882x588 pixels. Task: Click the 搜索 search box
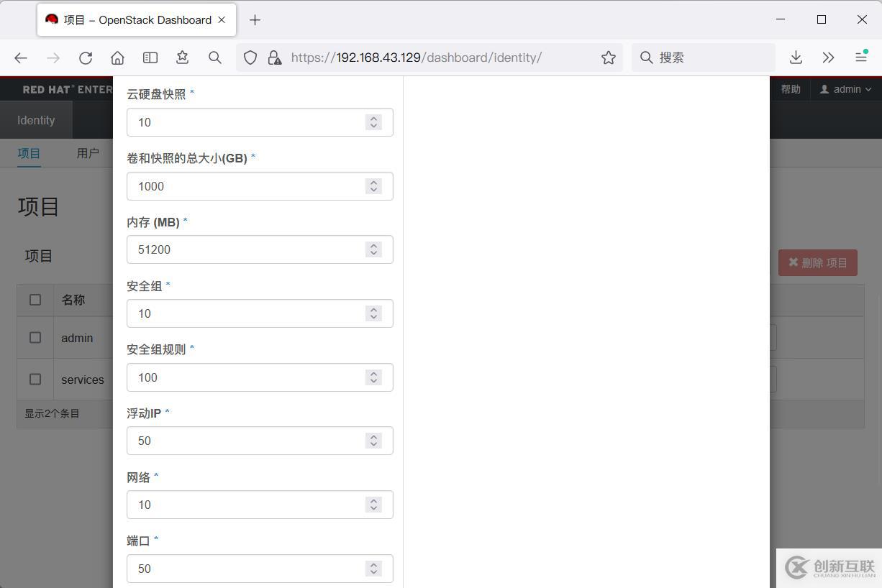(704, 58)
